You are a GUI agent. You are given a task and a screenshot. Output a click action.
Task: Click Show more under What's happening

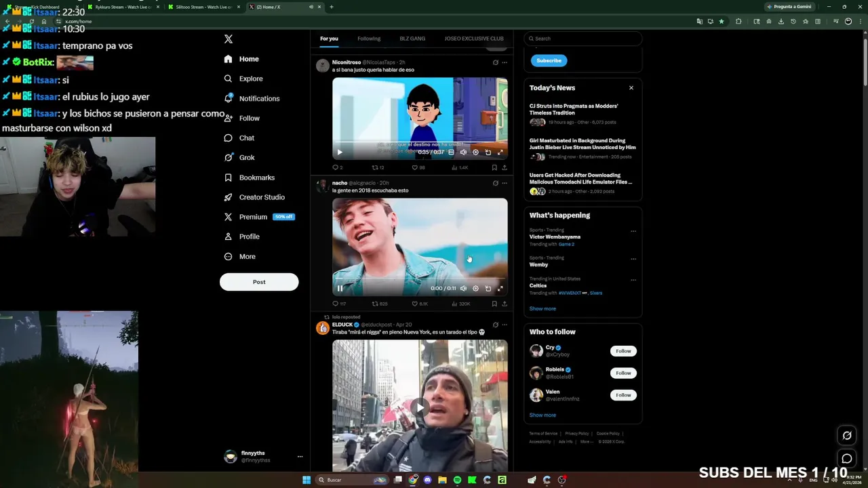pyautogui.click(x=542, y=308)
